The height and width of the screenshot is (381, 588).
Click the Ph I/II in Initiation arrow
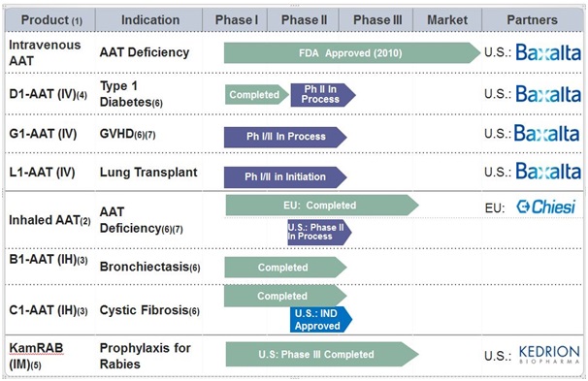(x=285, y=176)
